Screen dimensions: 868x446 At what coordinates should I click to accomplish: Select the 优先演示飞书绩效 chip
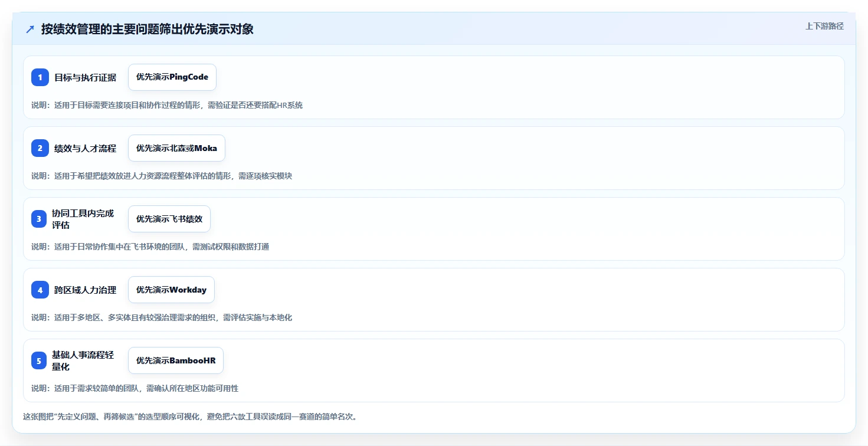tap(169, 219)
